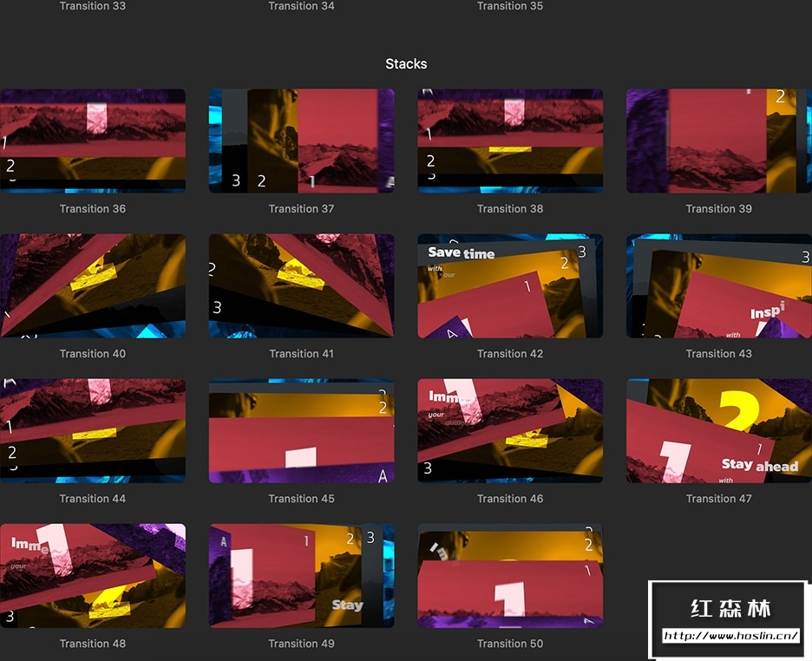The height and width of the screenshot is (661, 812).
Task: Open the Transition 42 preview thumbnail
Action: [510, 285]
